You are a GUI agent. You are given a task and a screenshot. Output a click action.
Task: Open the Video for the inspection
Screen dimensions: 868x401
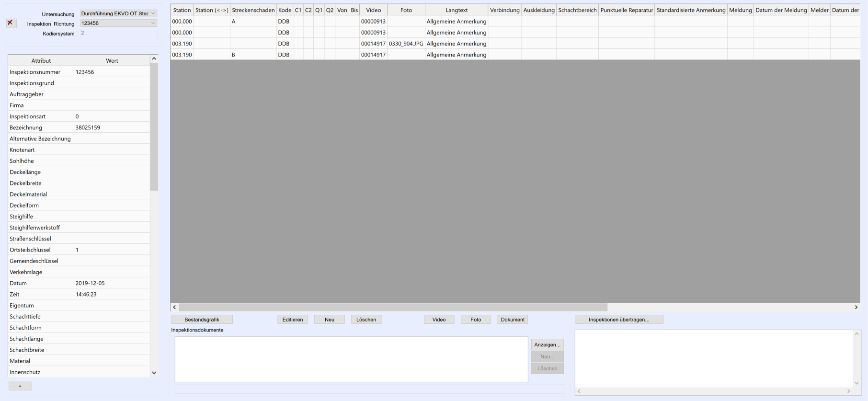click(x=439, y=320)
